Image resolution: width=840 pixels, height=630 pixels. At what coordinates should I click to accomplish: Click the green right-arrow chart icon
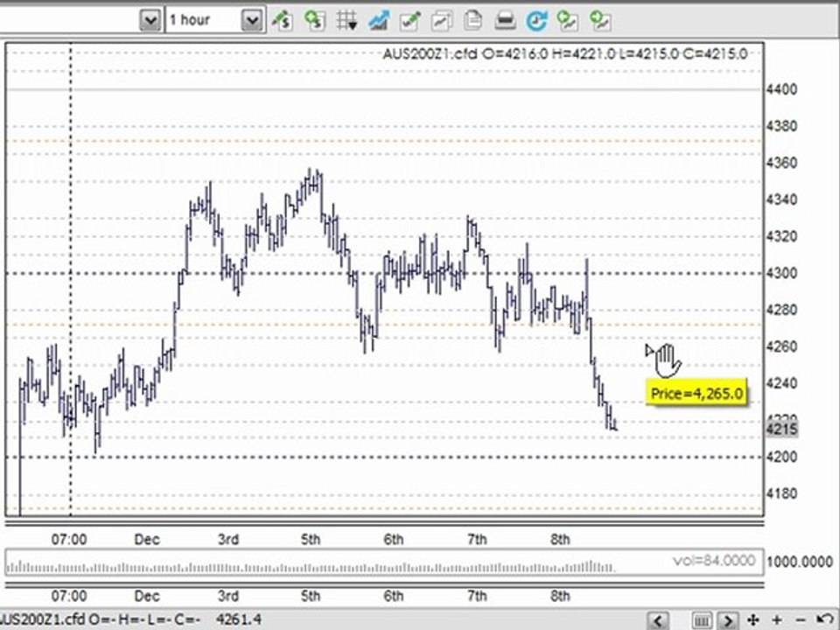point(600,20)
